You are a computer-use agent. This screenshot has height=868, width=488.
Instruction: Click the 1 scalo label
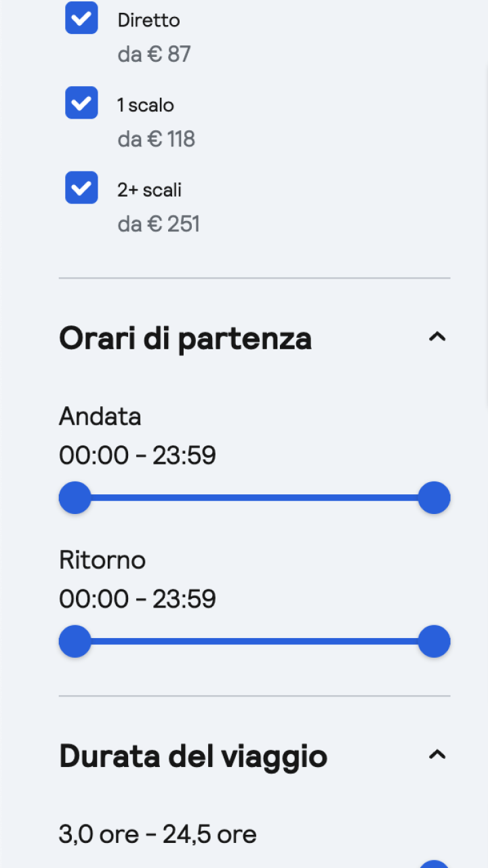[x=145, y=105]
